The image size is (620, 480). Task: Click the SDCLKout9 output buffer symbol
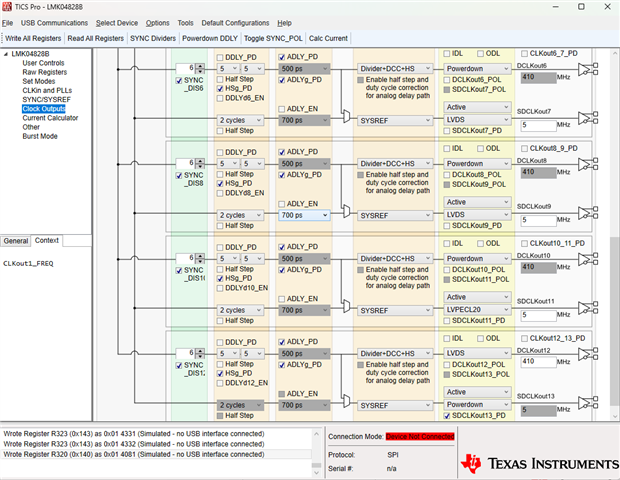588,213
